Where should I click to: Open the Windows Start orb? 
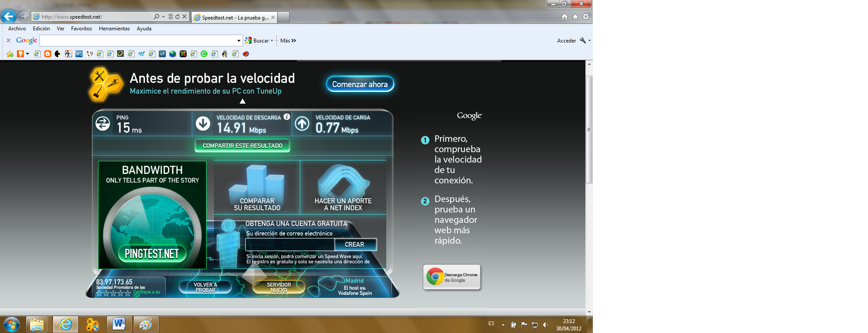(x=11, y=324)
